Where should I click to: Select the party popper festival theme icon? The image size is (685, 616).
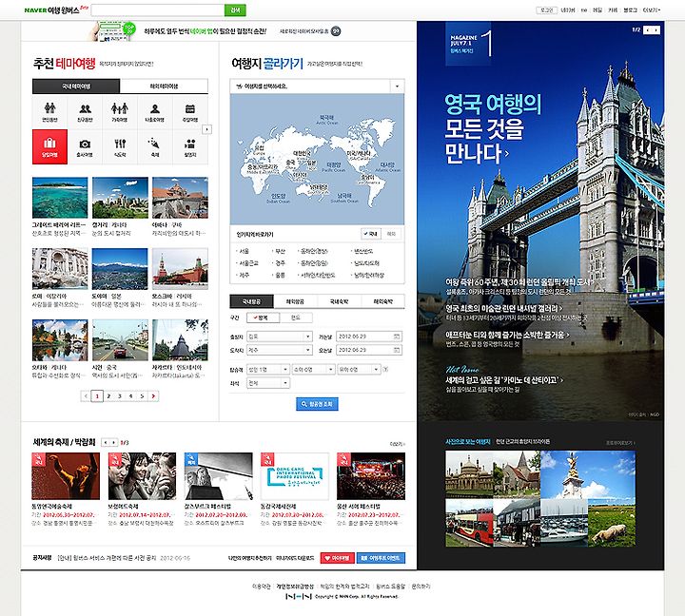tap(155, 146)
